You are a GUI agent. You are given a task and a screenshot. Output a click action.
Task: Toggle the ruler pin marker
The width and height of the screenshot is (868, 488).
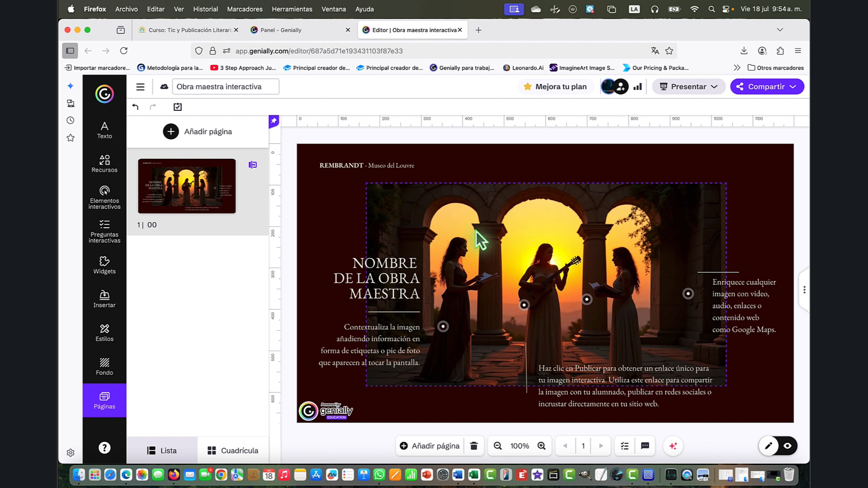(x=274, y=121)
